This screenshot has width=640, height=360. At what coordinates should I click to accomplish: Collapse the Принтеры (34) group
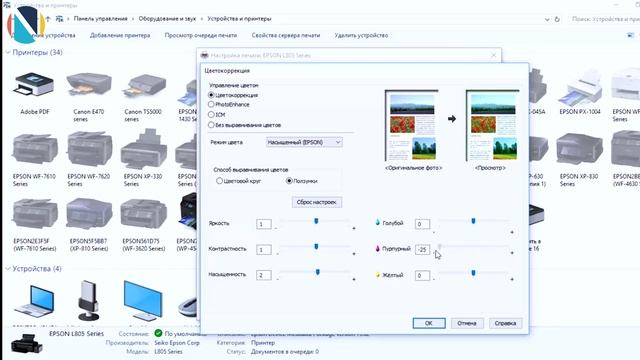(7, 52)
